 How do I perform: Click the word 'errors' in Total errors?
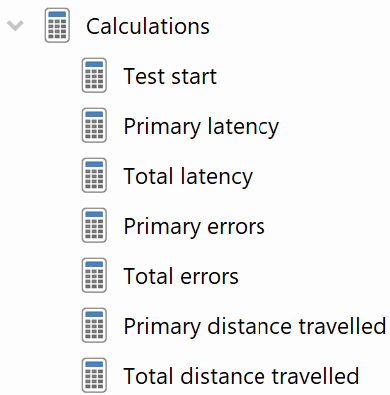pyautogui.click(x=210, y=277)
